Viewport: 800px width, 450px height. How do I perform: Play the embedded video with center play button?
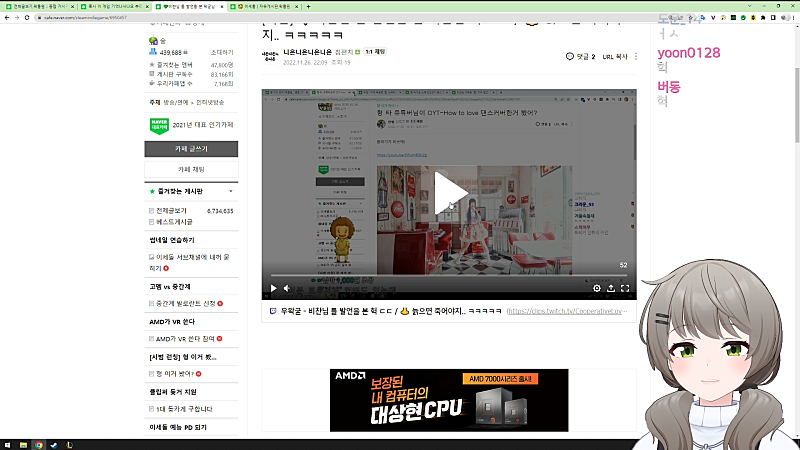tap(449, 192)
